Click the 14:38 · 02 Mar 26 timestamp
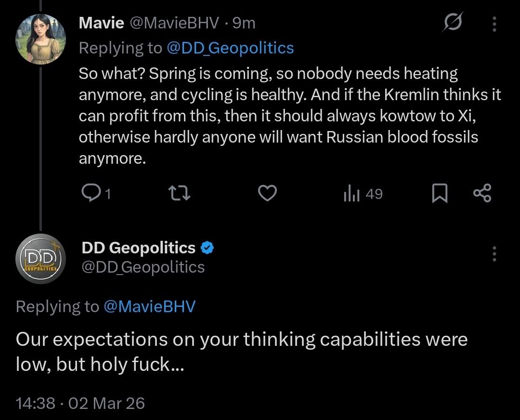The height and width of the screenshot is (420, 520). coord(80,403)
